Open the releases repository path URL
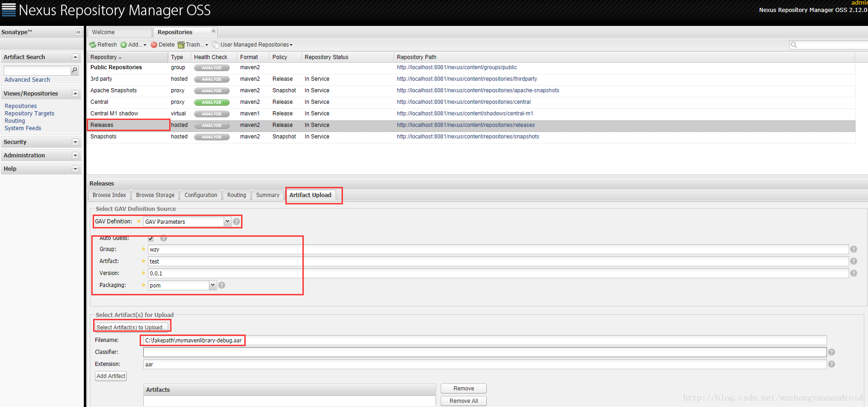 click(x=466, y=125)
